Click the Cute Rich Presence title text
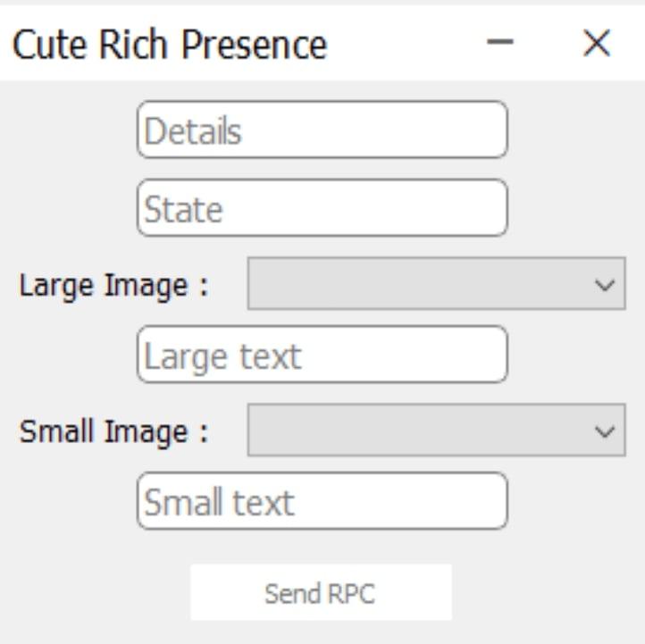 [170, 44]
